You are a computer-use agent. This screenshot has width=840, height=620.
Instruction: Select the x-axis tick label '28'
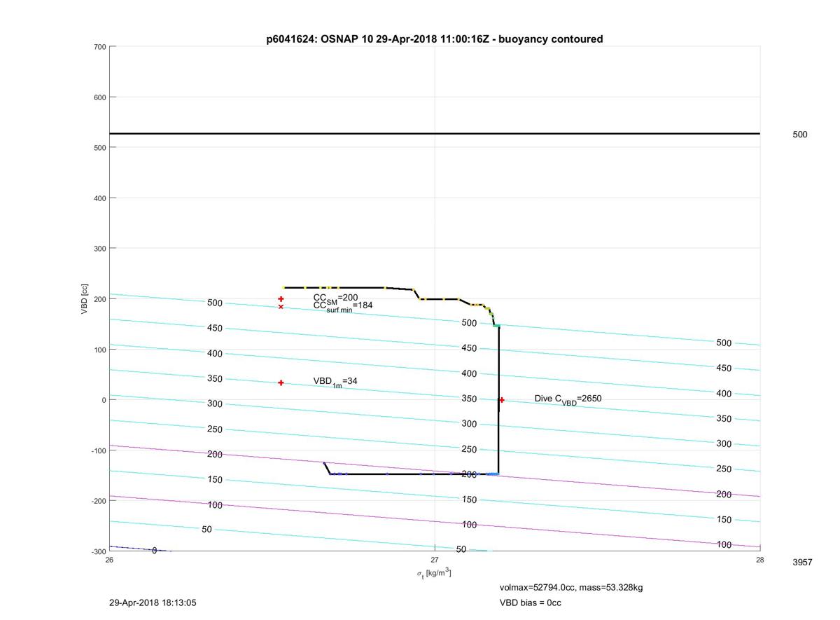coord(760,560)
